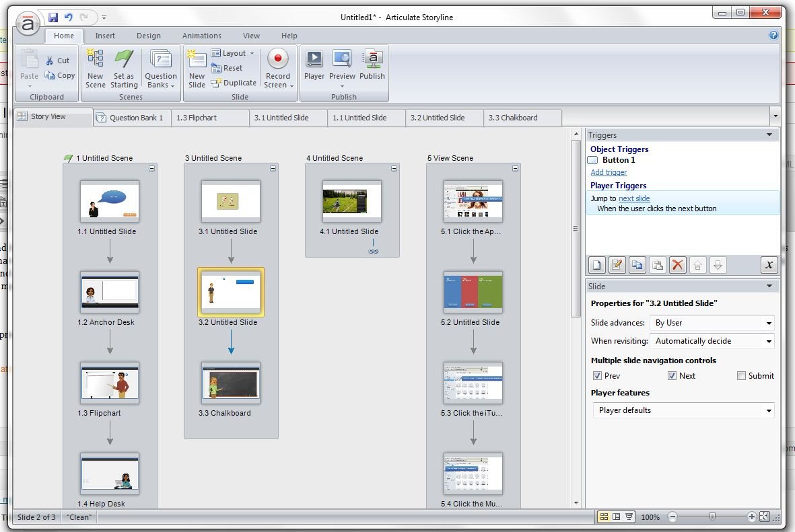
Task: Uncheck the Next navigation checkbox
Action: pos(672,376)
